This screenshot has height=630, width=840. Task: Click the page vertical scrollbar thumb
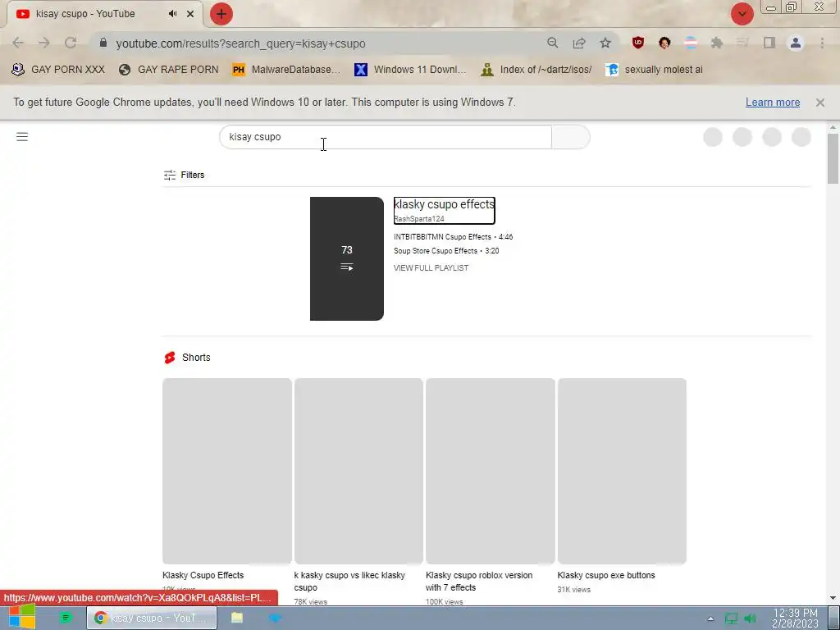pyautogui.click(x=833, y=158)
